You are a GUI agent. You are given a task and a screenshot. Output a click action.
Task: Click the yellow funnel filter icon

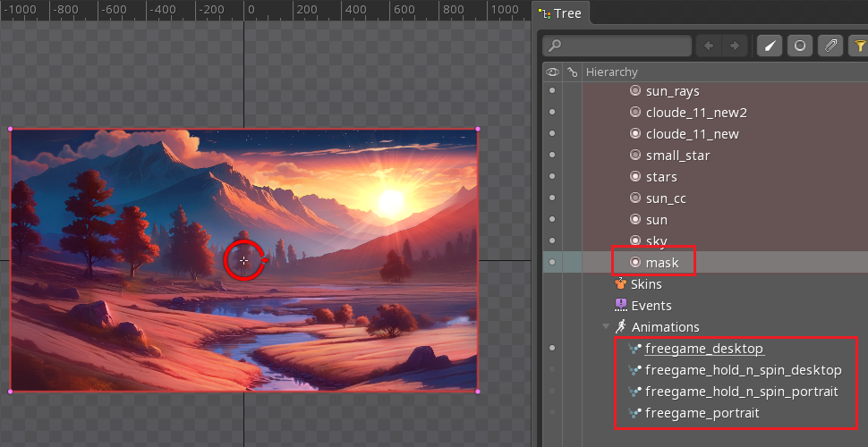[x=859, y=46]
